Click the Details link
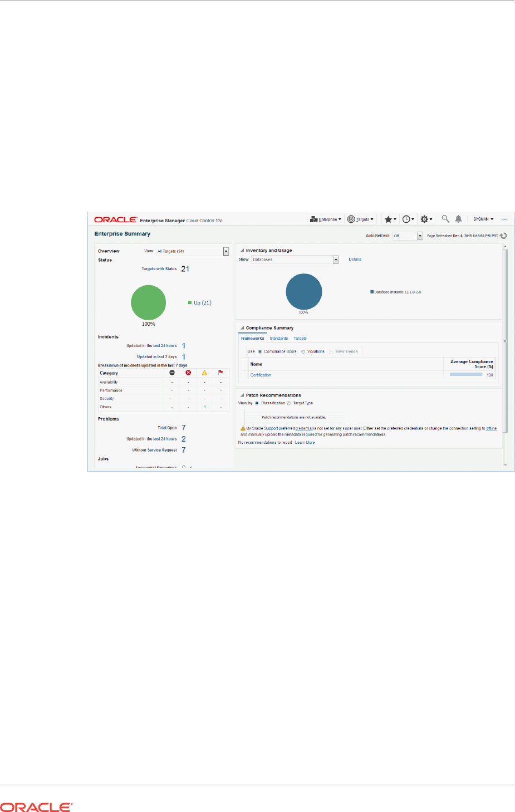Screen dimensions: 515x812 point(355,260)
